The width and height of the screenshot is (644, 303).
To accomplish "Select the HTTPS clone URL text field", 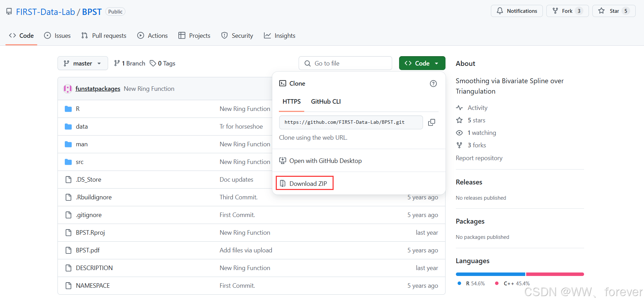I will (351, 122).
